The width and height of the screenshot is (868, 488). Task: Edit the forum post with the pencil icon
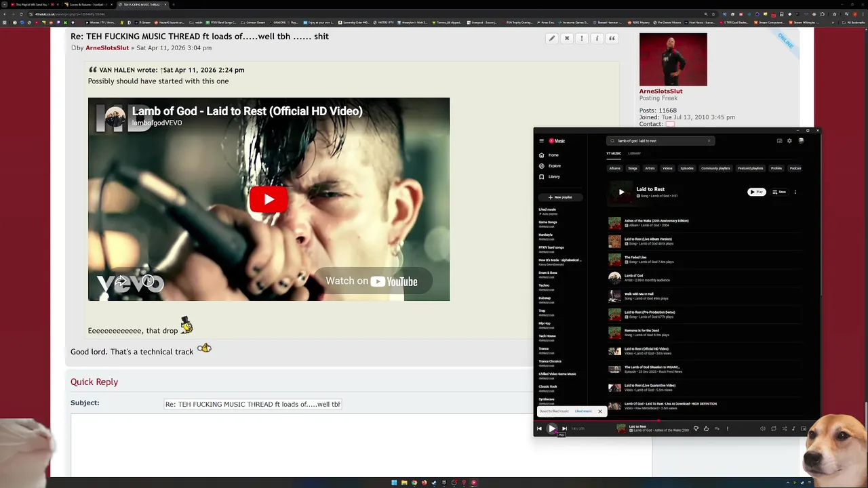tap(552, 39)
